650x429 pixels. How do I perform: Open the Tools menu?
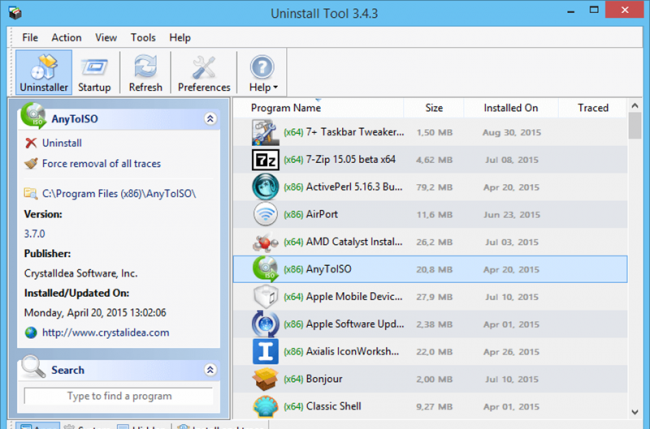[143, 38]
